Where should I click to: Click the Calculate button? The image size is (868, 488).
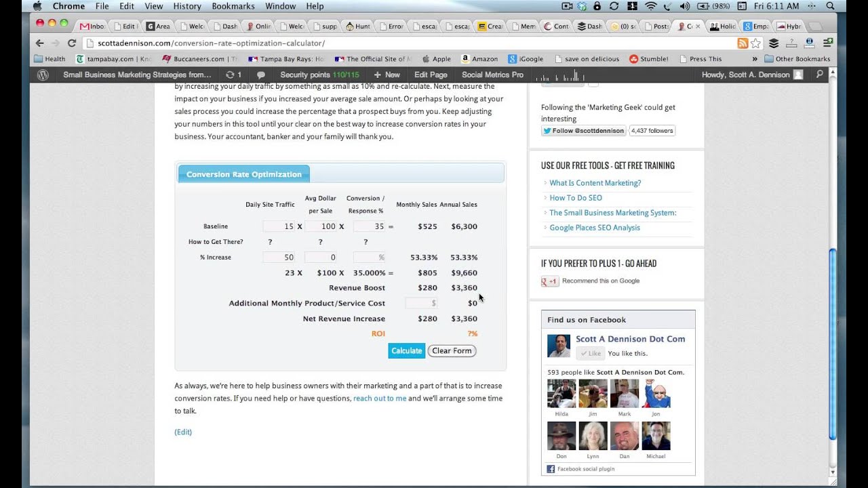[x=407, y=350]
